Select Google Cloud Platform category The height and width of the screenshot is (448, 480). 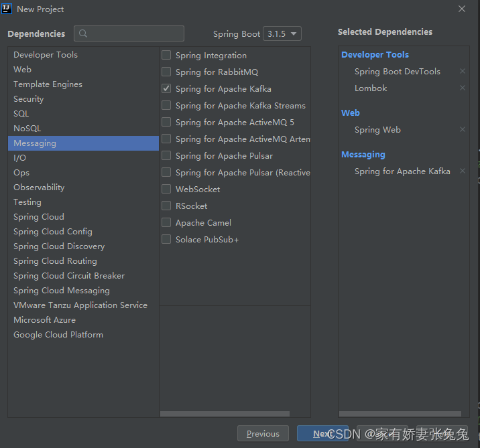[x=83, y=335]
